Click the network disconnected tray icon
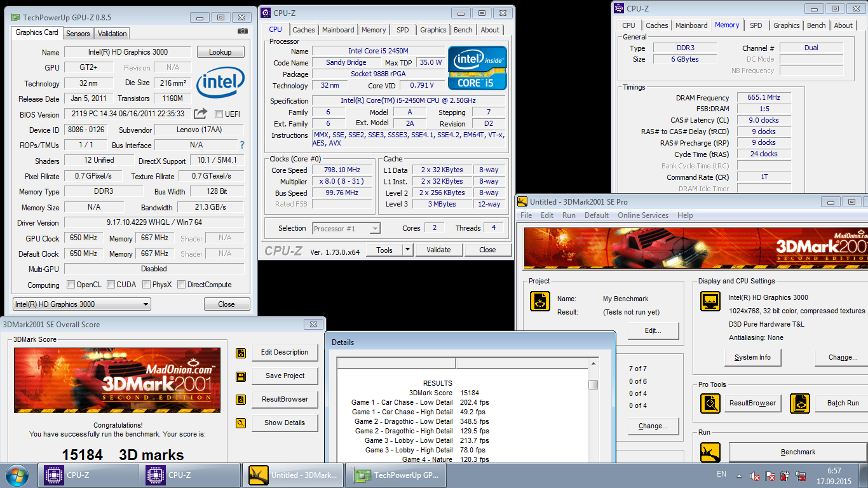Screen dimensions: 868x488 tap(801, 475)
